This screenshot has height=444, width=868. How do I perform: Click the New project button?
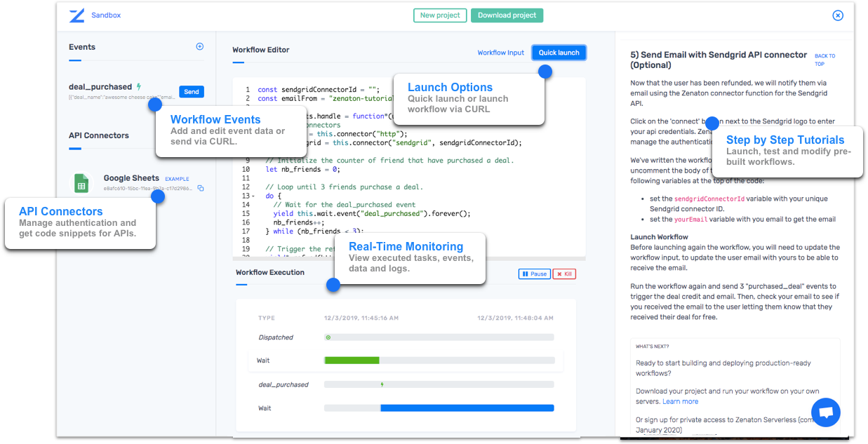point(440,15)
